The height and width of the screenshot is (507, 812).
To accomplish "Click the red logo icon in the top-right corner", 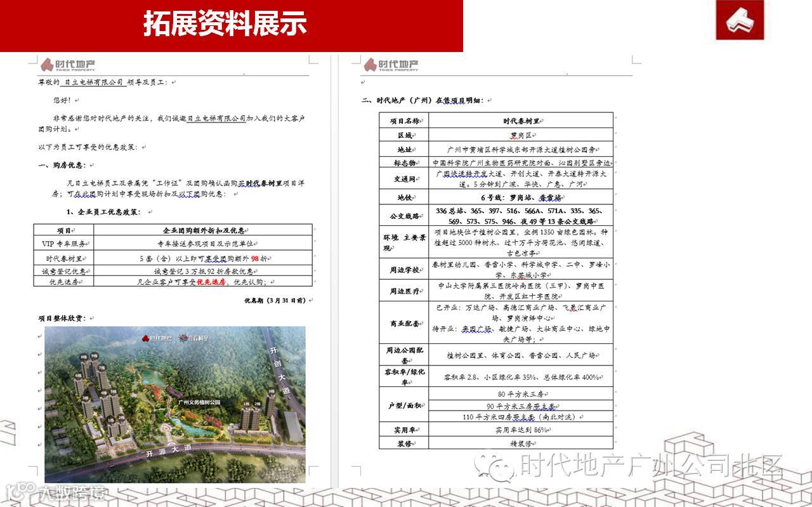I will (740, 20).
